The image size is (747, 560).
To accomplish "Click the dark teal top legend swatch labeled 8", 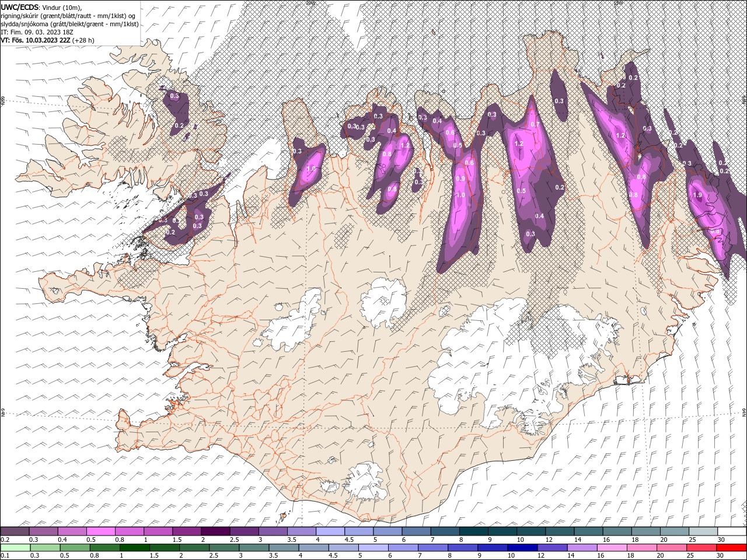I will tap(473, 531).
